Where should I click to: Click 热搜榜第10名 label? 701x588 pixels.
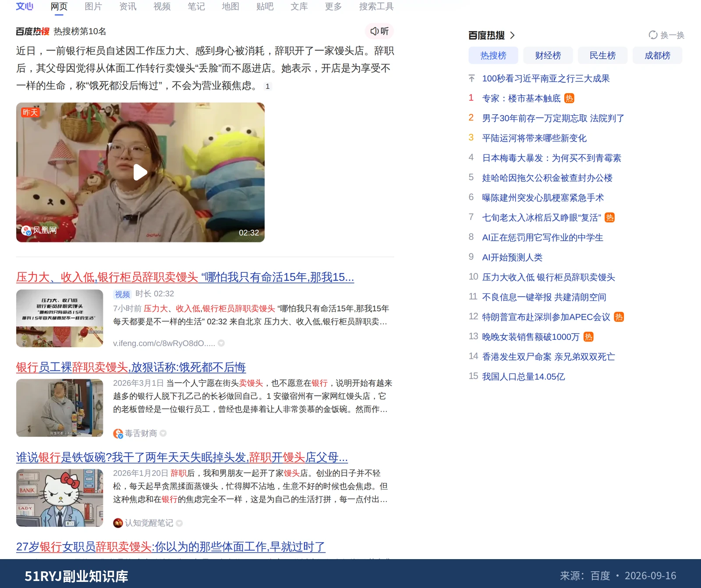[x=80, y=32]
